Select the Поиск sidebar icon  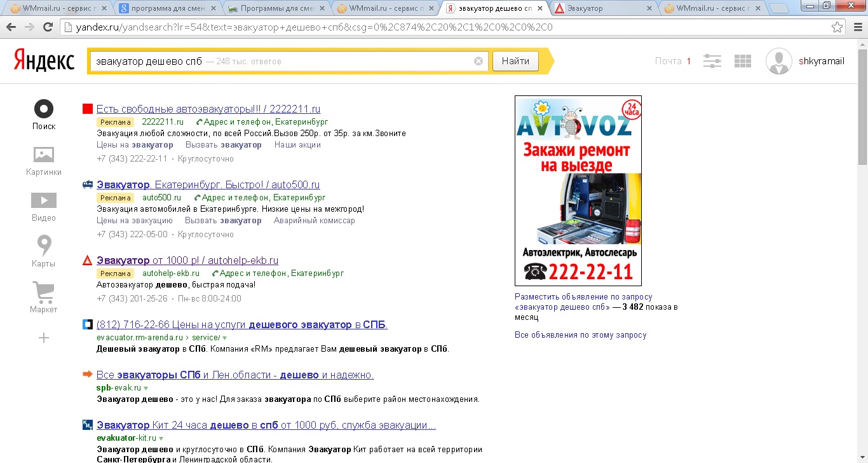[44, 109]
